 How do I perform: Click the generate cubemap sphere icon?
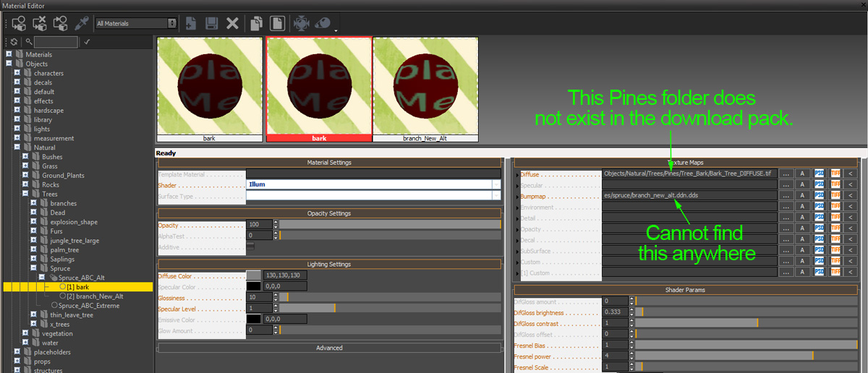pos(323,23)
